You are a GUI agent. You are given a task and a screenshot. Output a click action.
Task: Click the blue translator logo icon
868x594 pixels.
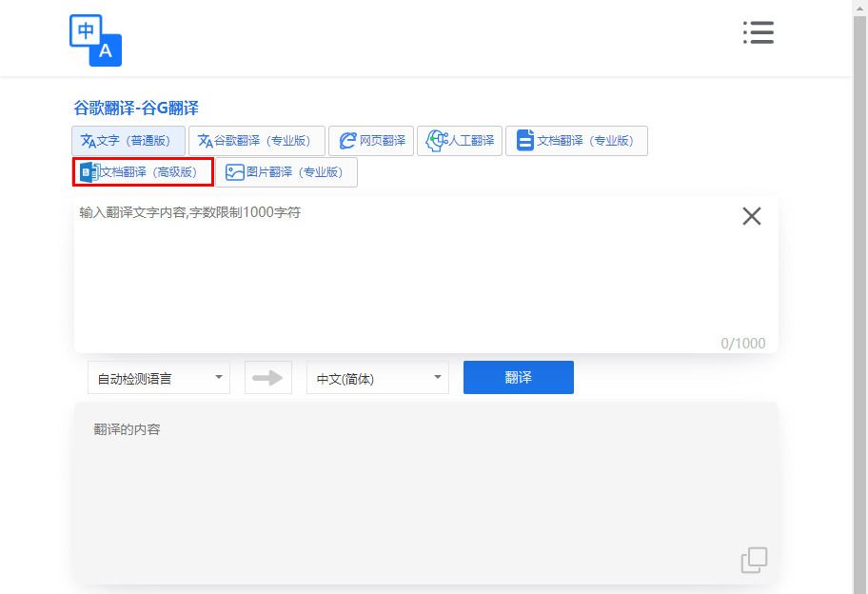tap(95, 40)
